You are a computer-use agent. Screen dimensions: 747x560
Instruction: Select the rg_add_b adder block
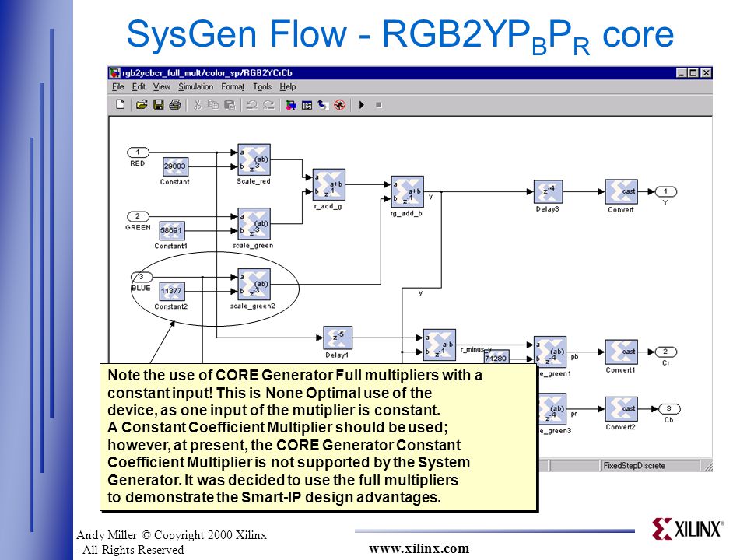(x=407, y=192)
